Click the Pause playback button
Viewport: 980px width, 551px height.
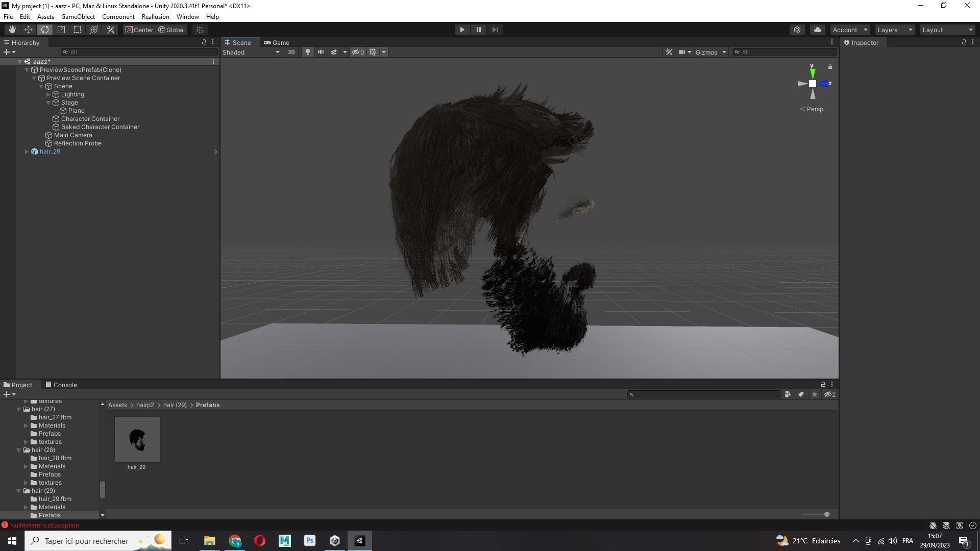click(478, 30)
